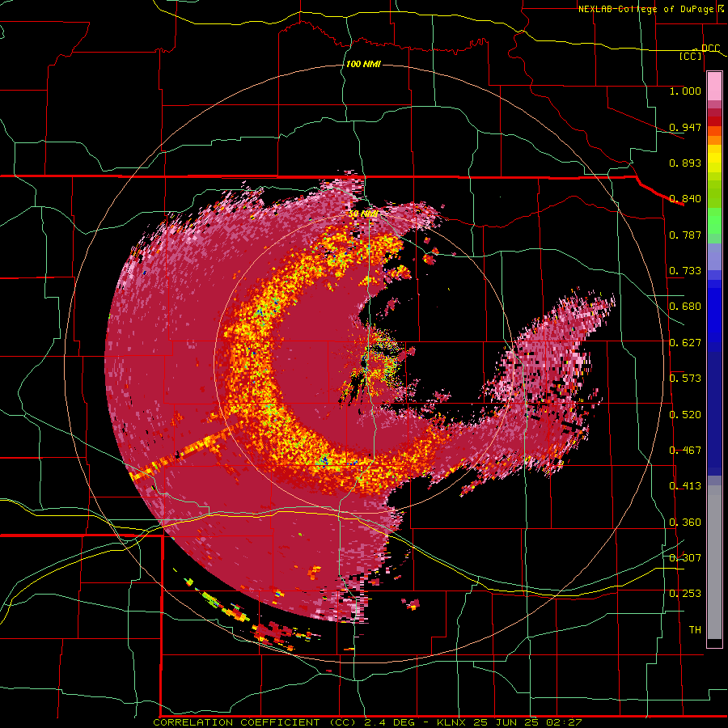This screenshot has height=728, width=728.
Task: Select the 0.733 scale label
Action: (685, 271)
